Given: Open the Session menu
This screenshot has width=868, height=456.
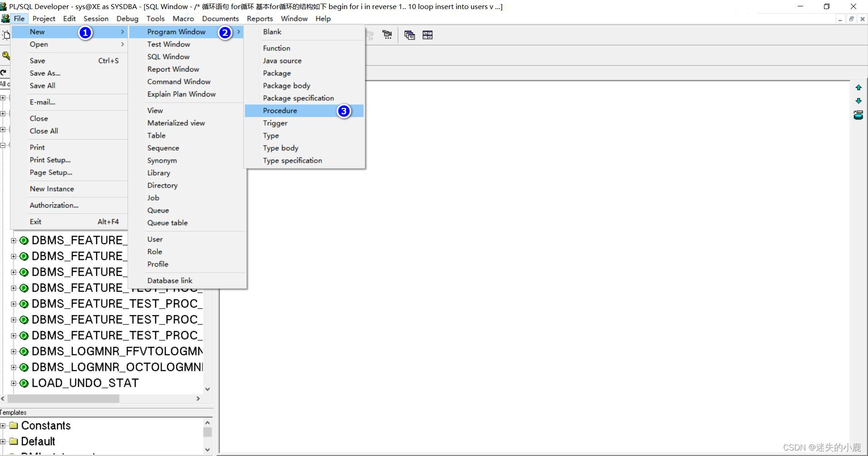Looking at the screenshot, I should click(x=96, y=19).
